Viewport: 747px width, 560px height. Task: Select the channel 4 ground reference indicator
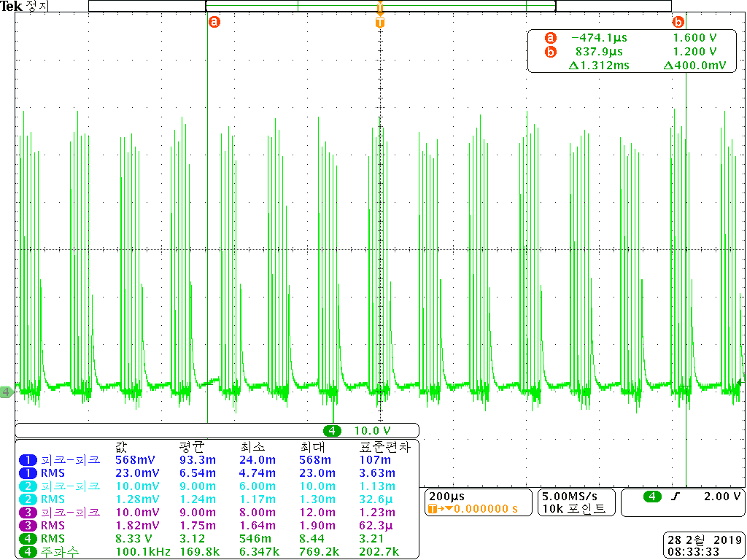pyautogui.click(x=6, y=392)
